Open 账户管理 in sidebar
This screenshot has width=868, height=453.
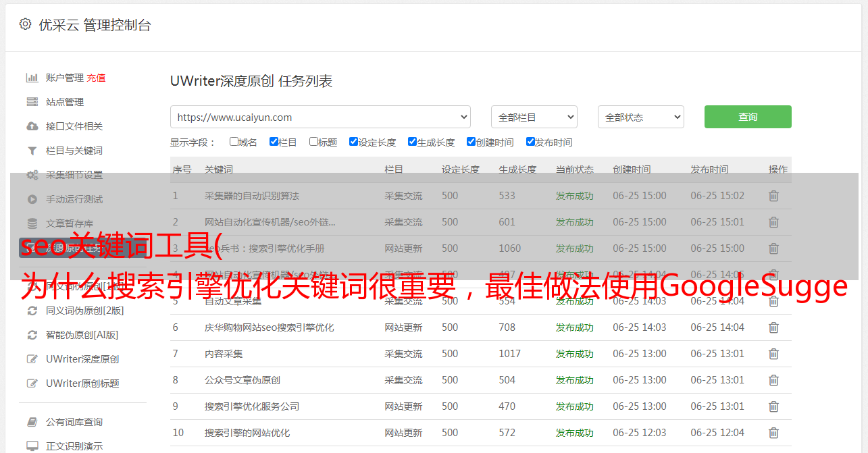pyautogui.click(x=65, y=78)
